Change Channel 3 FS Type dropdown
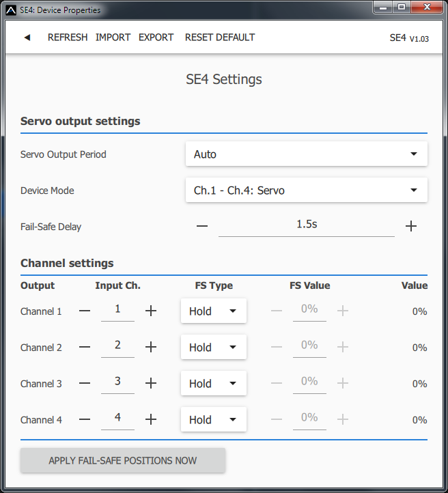 point(213,384)
